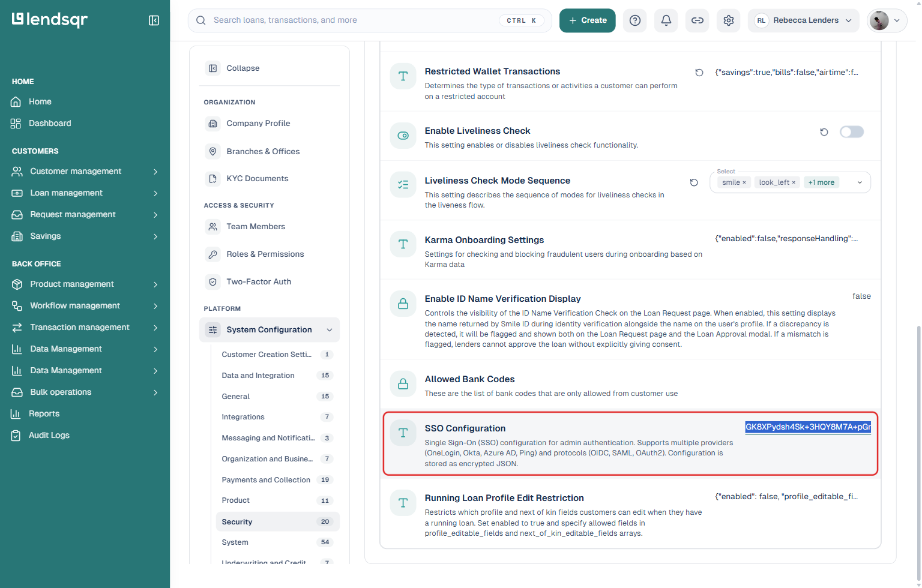Expand Savings menu
This screenshot has height=588, width=922.
[x=85, y=236]
